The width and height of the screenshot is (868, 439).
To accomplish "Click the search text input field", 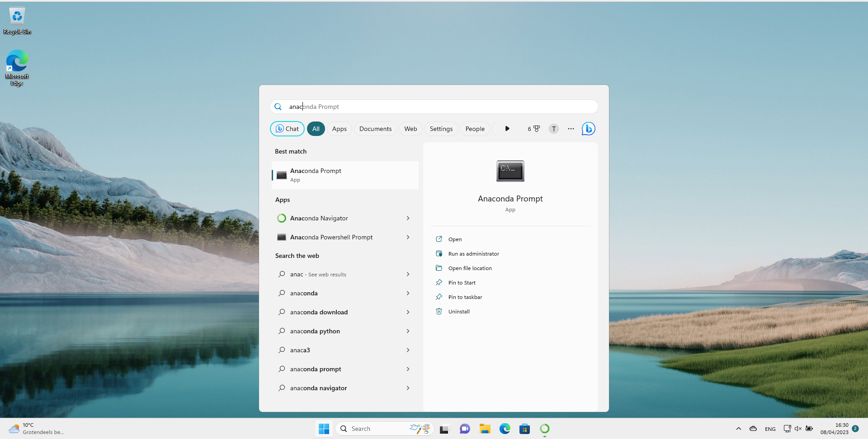I will click(x=434, y=107).
